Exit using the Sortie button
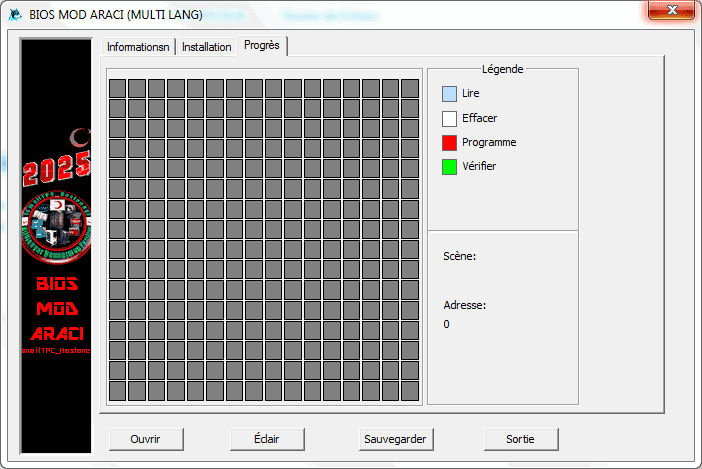The width and height of the screenshot is (702, 469). point(520,439)
